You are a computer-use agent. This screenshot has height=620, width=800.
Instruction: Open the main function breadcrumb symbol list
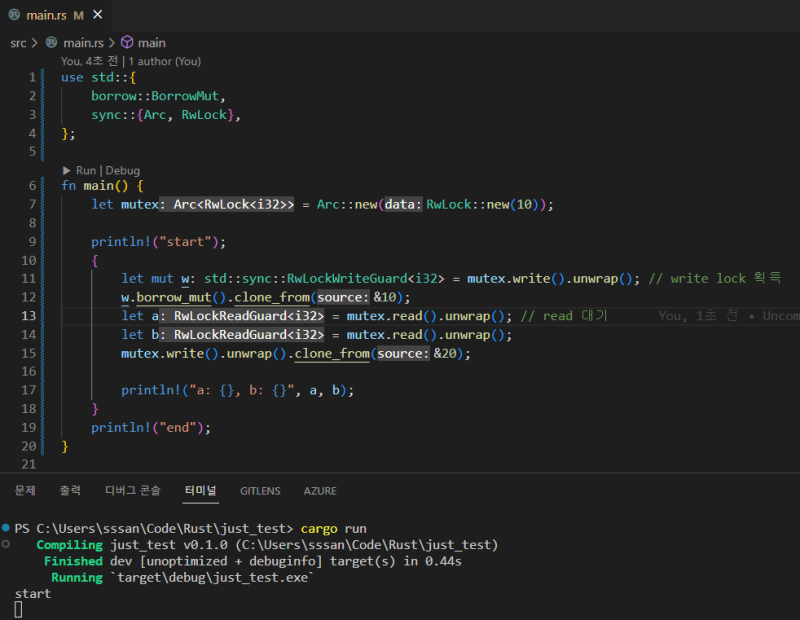(x=152, y=43)
